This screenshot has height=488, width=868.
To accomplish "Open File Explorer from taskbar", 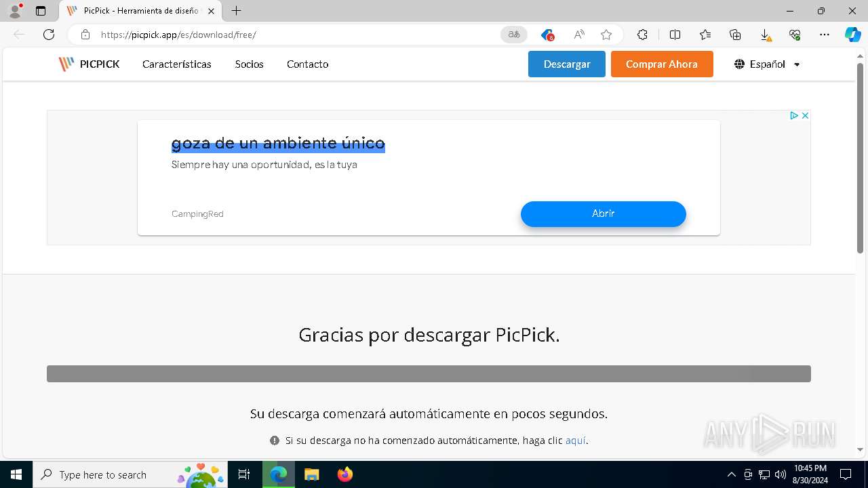I will (311, 474).
